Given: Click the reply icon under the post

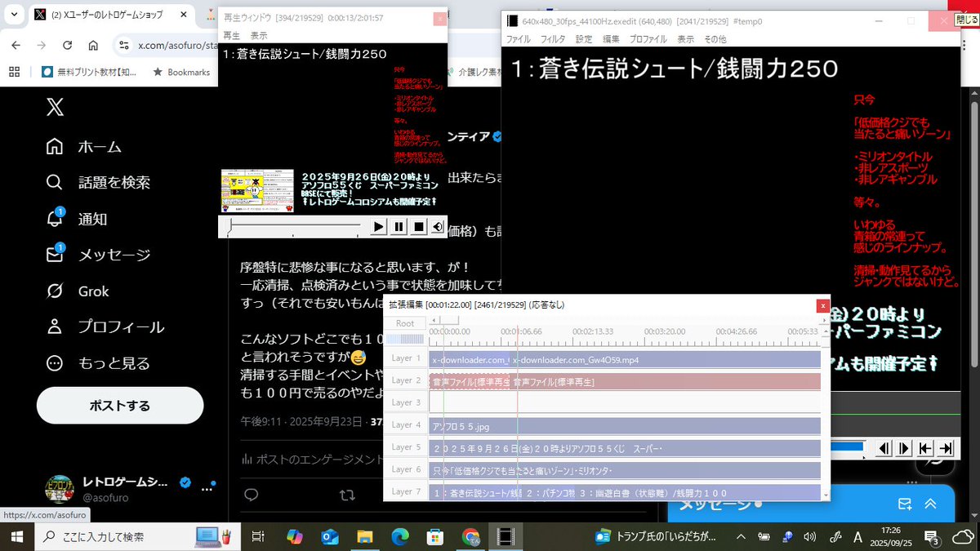Looking at the screenshot, I should coord(252,495).
